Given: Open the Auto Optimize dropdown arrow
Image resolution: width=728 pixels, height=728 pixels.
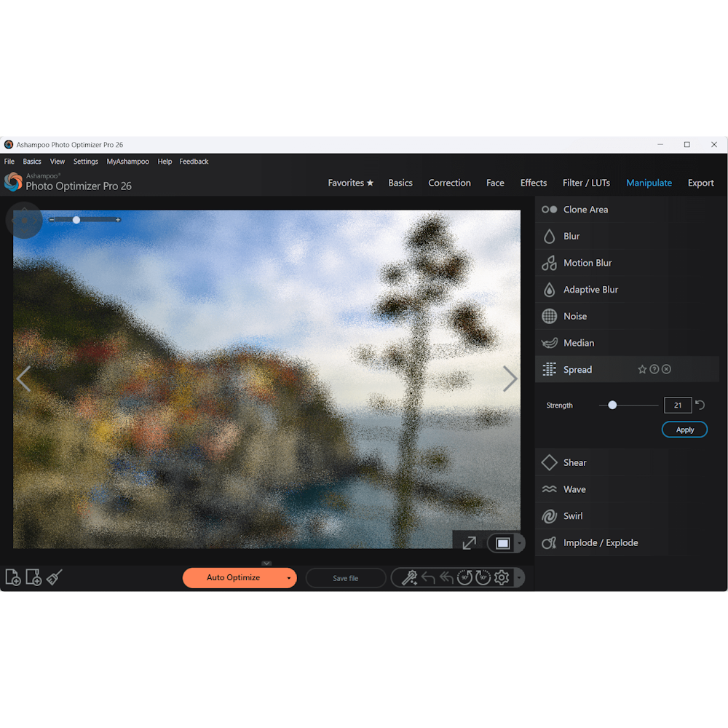Looking at the screenshot, I should (288, 577).
